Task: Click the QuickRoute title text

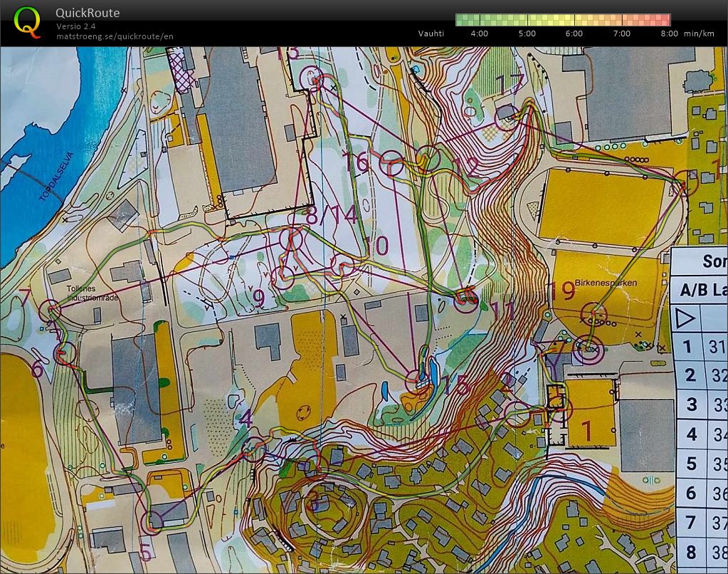Action: [x=88, y=13]
